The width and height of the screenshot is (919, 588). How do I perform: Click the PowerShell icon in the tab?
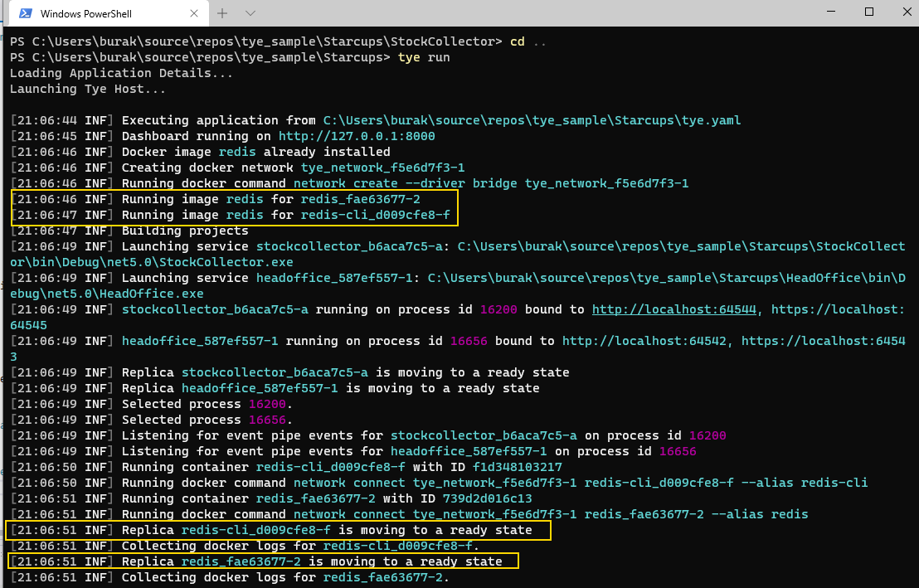click(26, 13)
